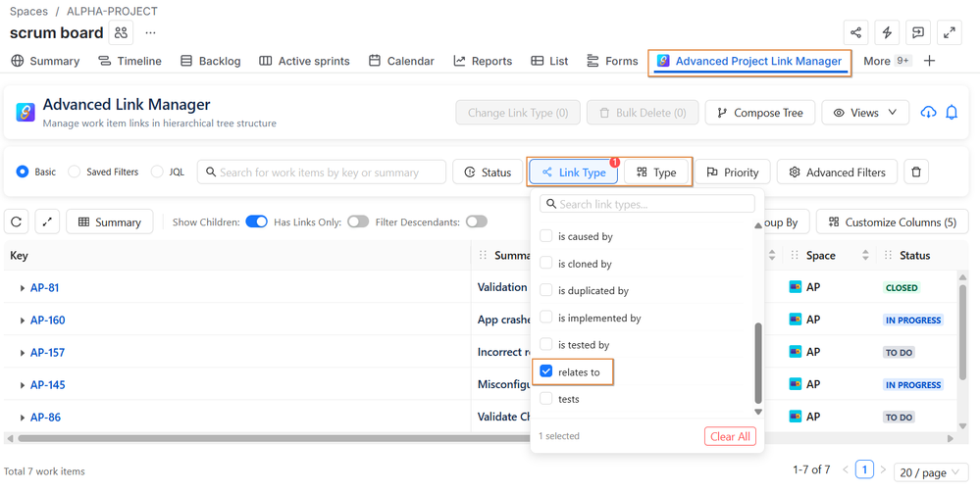980x493 pixels.
Task: Expand the AP-81 row
Action: (x=23, y=287)
